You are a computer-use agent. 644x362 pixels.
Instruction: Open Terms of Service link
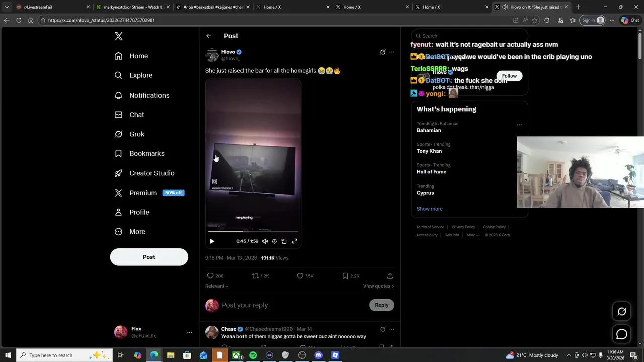pyautogui.click(x=430, y=227)
